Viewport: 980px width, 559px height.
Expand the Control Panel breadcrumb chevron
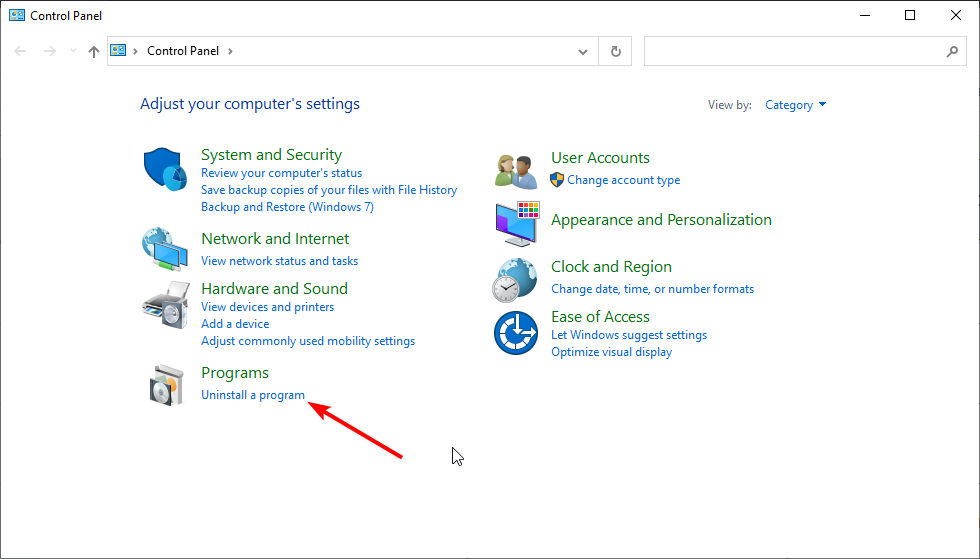[x=230, y=51]
